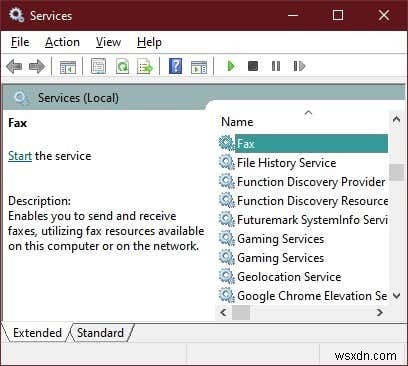Click the gear icon beside Geolocation Service
This screenshot has height=366, width=408.
(x=227, y=277)
